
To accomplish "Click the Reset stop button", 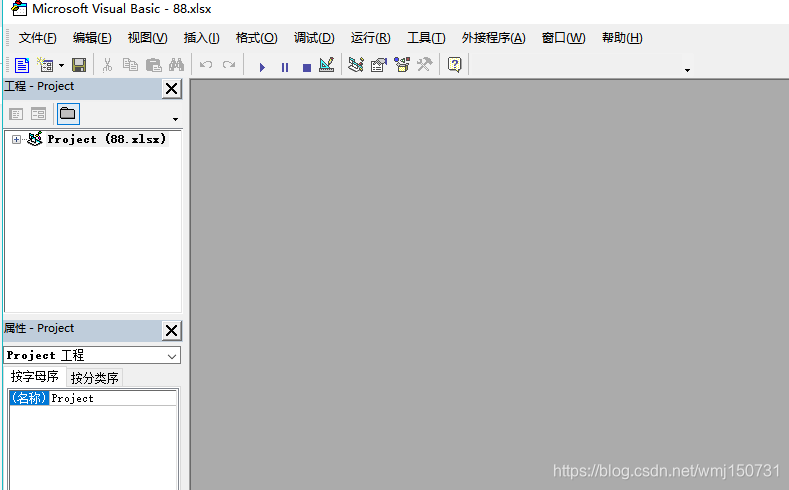I will coord(306,67).
